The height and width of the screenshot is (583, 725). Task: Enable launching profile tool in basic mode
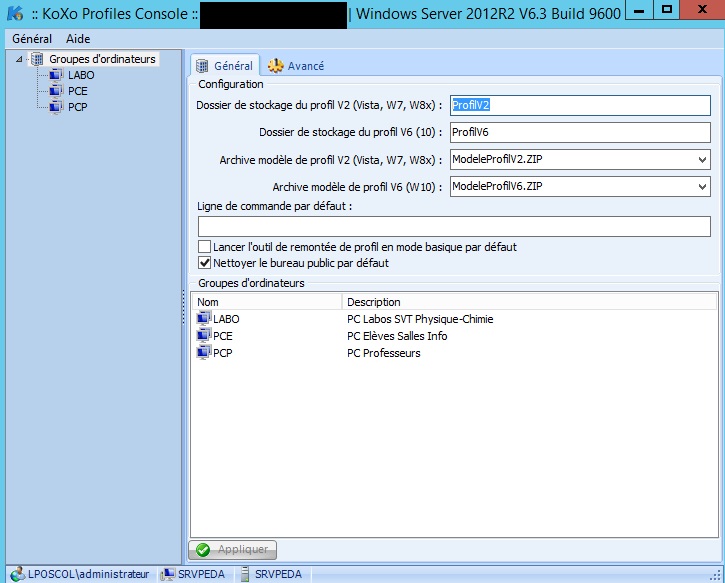click(x=205, y=247)
